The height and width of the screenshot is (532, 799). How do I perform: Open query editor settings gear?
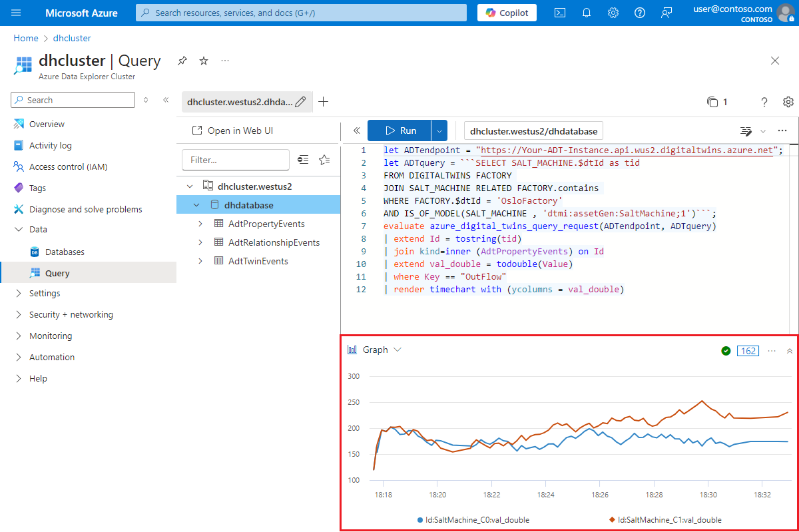[788, 102]
